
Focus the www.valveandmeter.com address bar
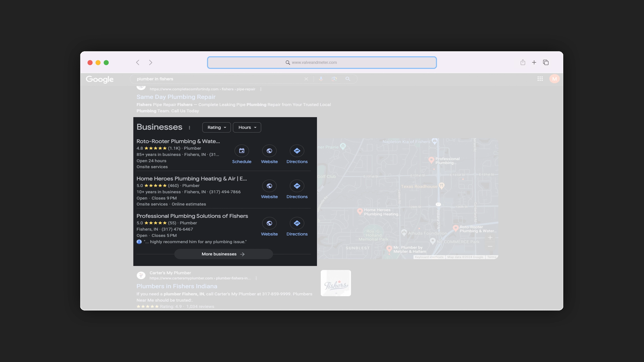[x=322, y=62]
